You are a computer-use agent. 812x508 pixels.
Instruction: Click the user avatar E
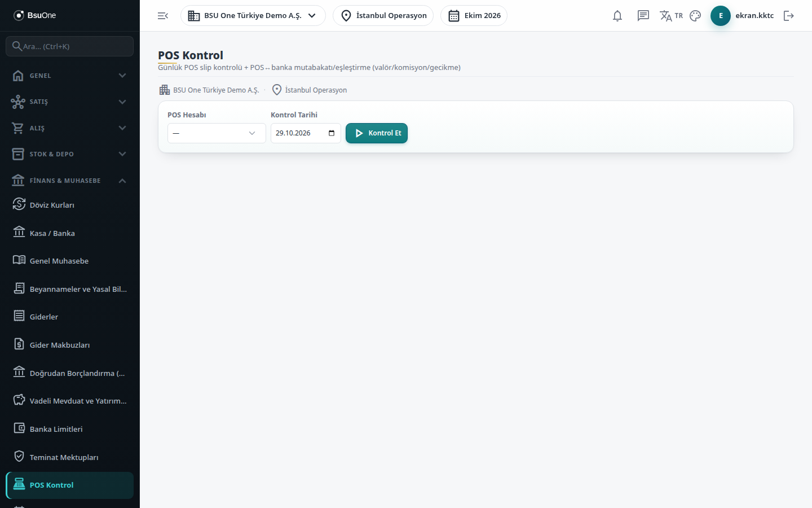[x=721, y=16]
